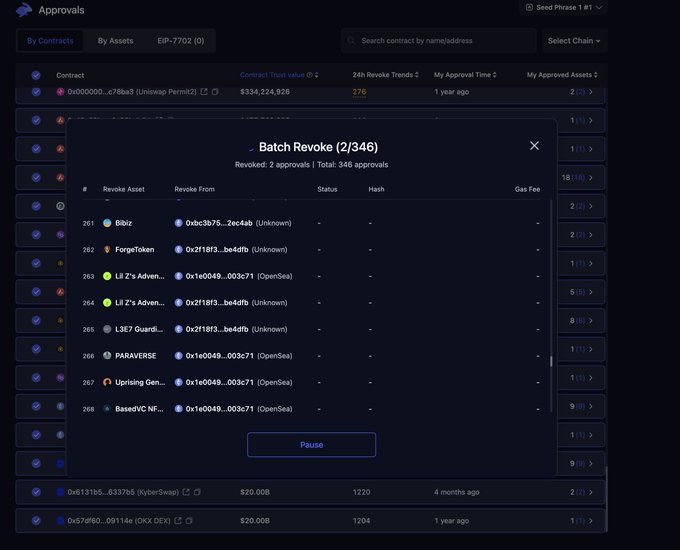The height and width of the screenshot is (550, 680).
Task: Focus the search contract by name/address field
Action: point(438,41)
